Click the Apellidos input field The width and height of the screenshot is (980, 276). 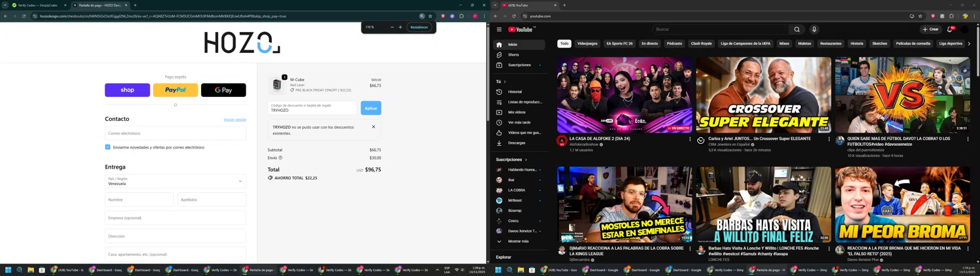[x=212, y=199]
